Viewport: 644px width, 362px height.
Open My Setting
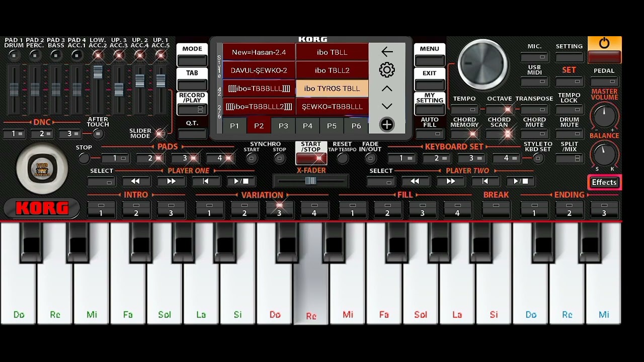[x=429, y=104]
